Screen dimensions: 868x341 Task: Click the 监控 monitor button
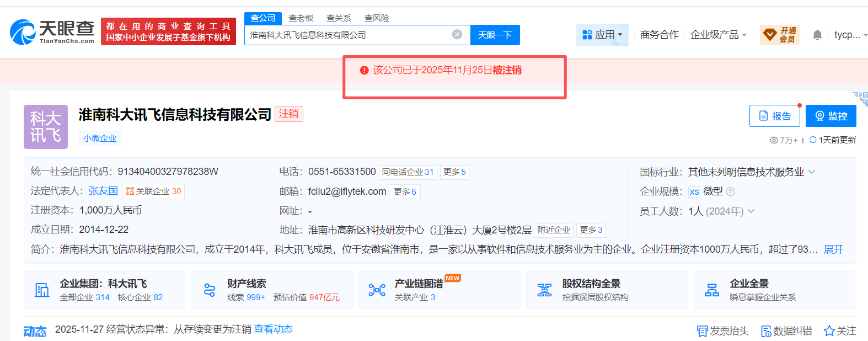[831, 116]
